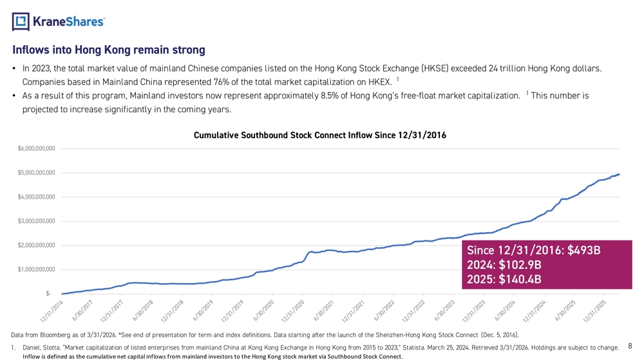Click the footnote superscript after 'HKEX.'
The height and width of the screenshot is (363, 644).
(x=397, y=79)
